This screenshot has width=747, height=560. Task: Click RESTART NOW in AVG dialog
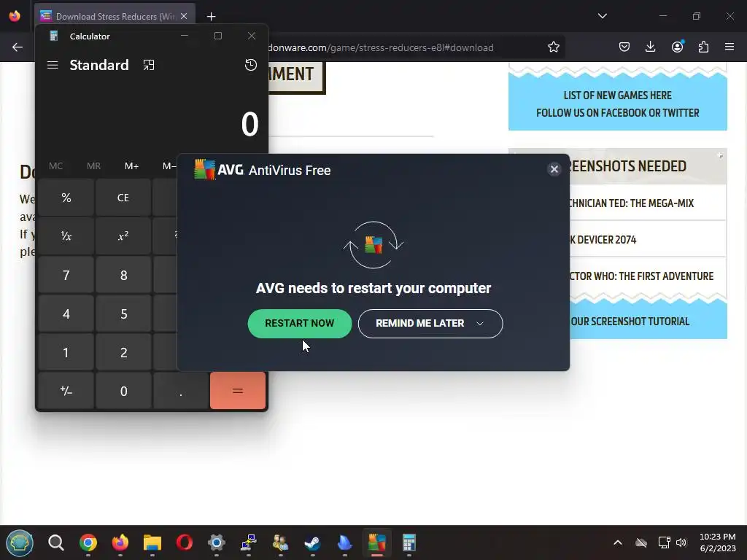click(300, 323)
